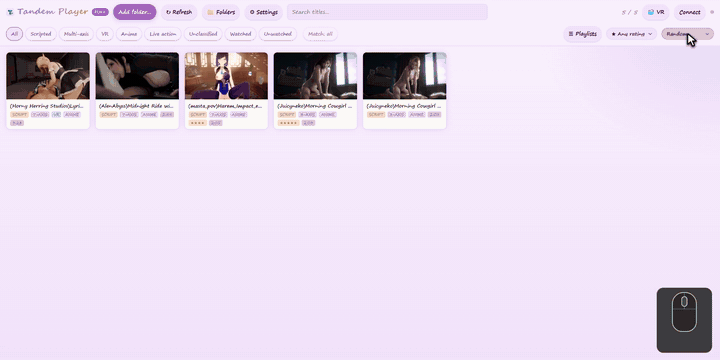Click the four-star rating on masta_pov card

pos(198,123)
